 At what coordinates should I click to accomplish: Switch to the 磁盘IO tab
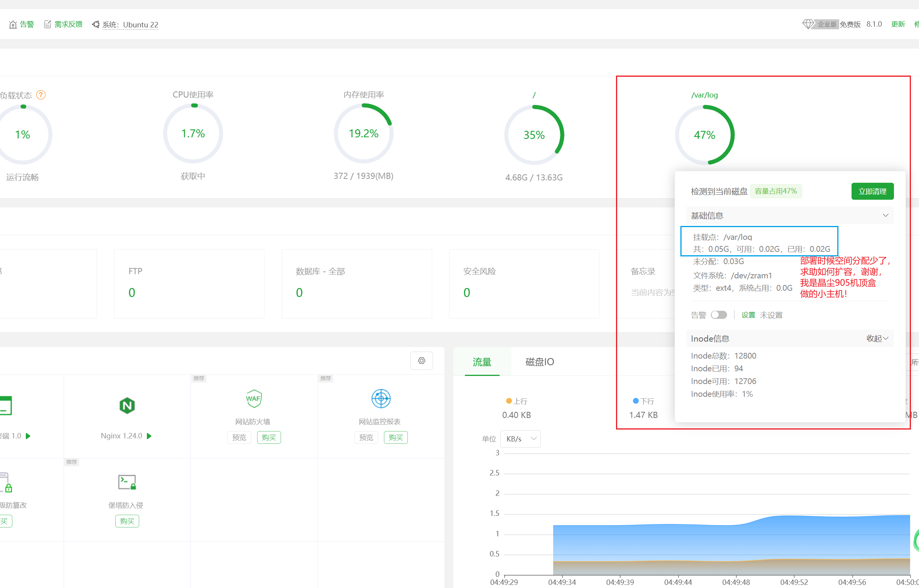540,362
